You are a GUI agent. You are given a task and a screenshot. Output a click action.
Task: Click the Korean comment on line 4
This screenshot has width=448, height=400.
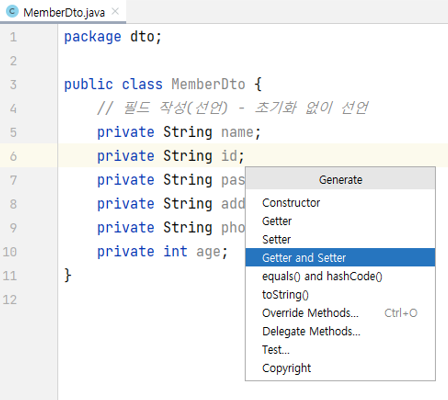[x=232, y=108]
